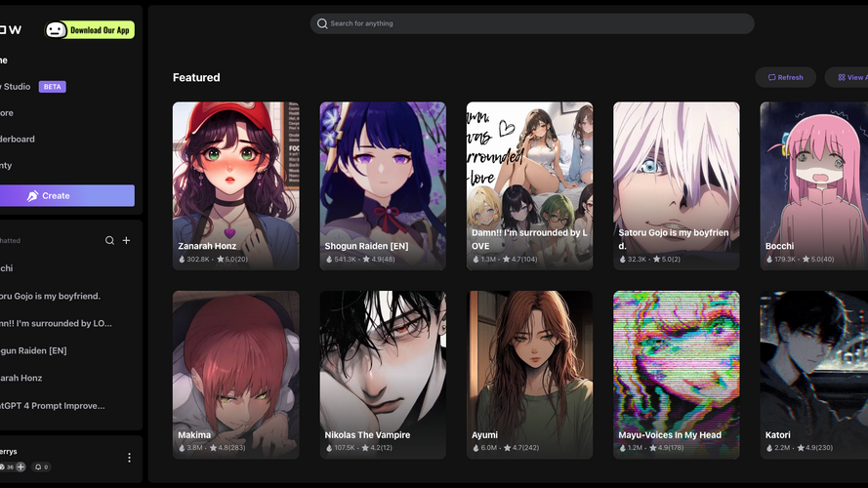Click the Featured section heading
Viewport: 868px width, 488px height.
tap(196, 77)
